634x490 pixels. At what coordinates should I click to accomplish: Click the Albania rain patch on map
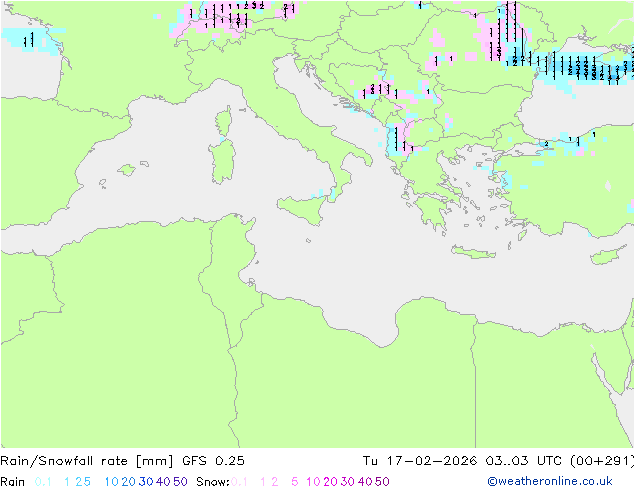tap(395, 139)
